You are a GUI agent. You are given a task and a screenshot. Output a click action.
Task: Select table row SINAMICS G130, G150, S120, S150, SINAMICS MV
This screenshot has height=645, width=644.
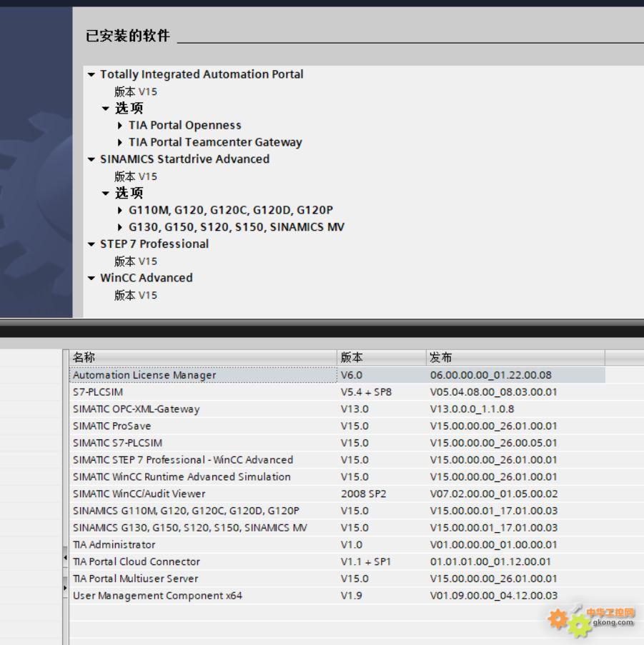click(x=337, y=528)
